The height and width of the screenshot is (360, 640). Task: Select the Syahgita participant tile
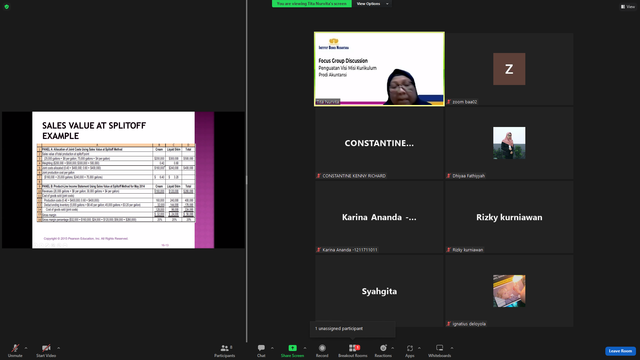pos(379,291)
